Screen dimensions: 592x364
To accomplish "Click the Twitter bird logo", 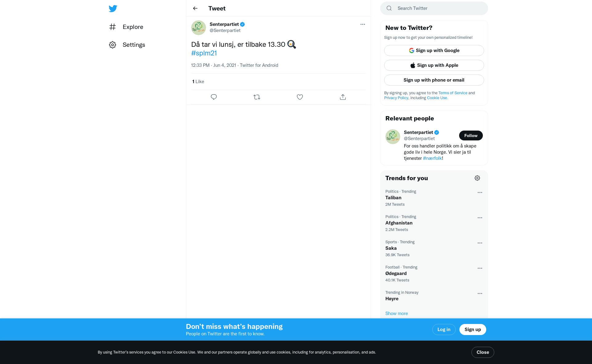I will pos(113,8).
